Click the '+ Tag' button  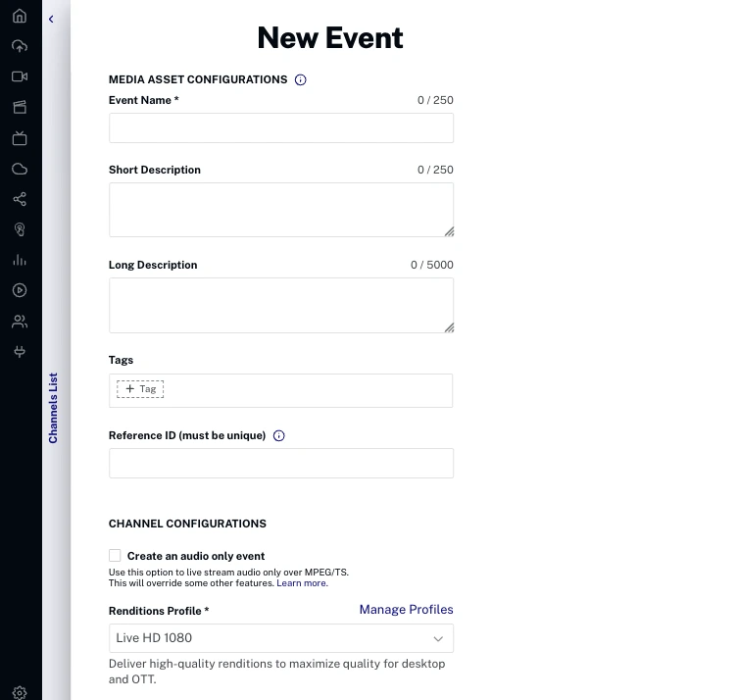pyautogui.click(x=140, y=389)
